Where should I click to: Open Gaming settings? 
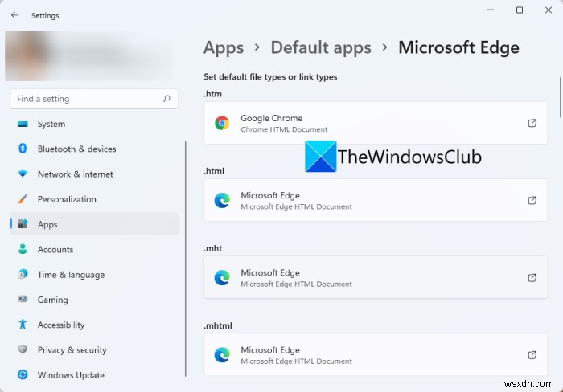(x=94, y=300)
